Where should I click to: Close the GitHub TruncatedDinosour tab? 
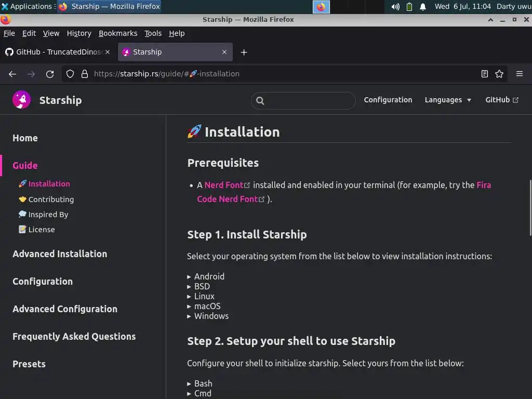coord(108,52)
